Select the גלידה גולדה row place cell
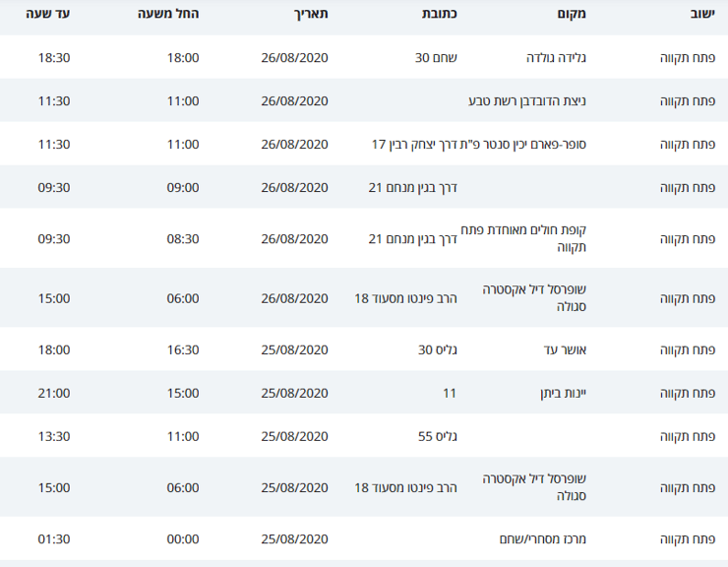728x567 pixels. pyautogui.click(x=557, y=58)
